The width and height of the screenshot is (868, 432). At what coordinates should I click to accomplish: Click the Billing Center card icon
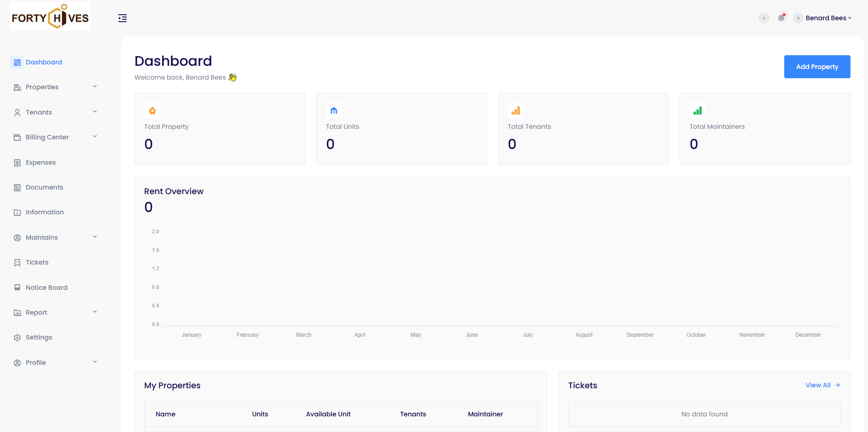(17, 137)
